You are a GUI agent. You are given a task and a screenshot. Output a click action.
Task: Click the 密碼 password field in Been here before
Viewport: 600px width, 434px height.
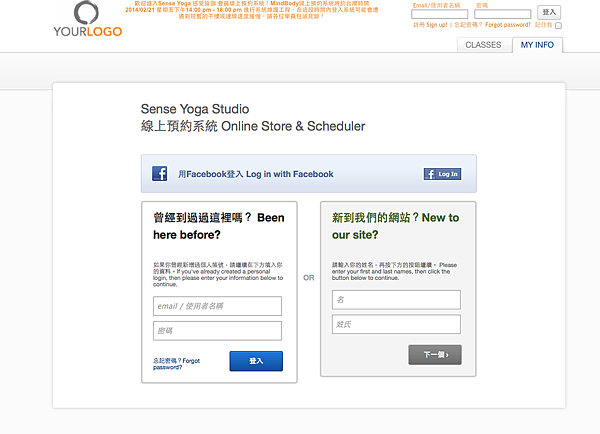[x=217, y=331]
